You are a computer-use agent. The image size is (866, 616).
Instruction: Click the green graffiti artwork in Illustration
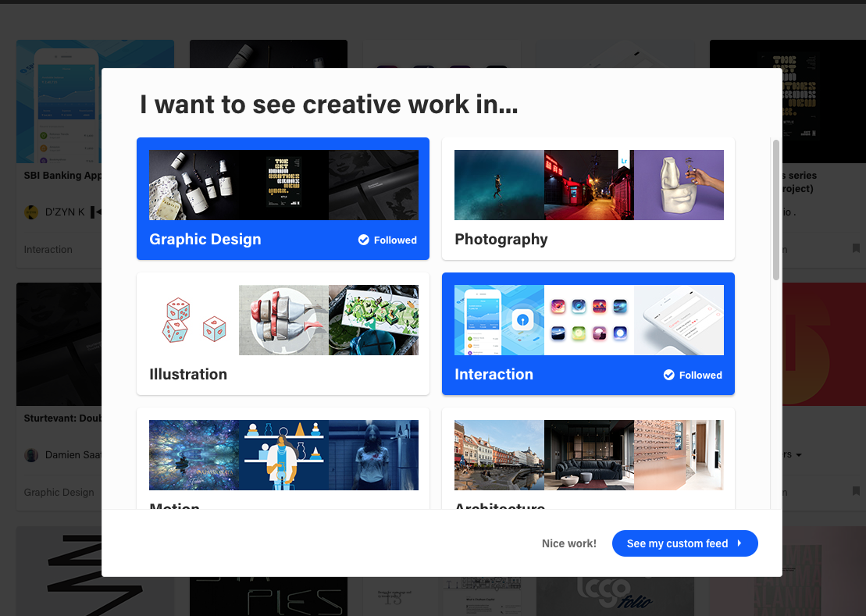click(373, 320)
